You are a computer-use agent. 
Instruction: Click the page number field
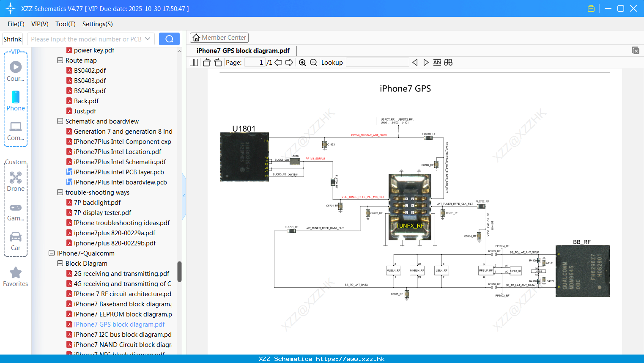click(x=255, y=63)
